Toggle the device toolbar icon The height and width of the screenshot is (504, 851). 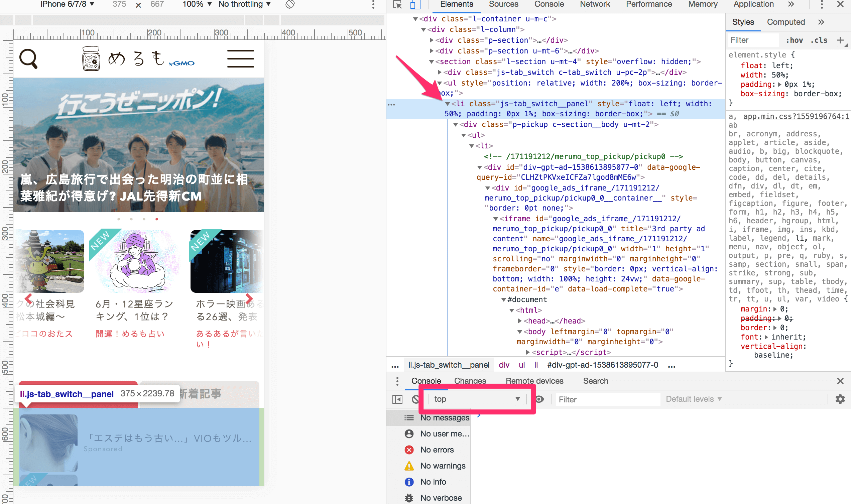pyautogui.click(x=414, y=4)
